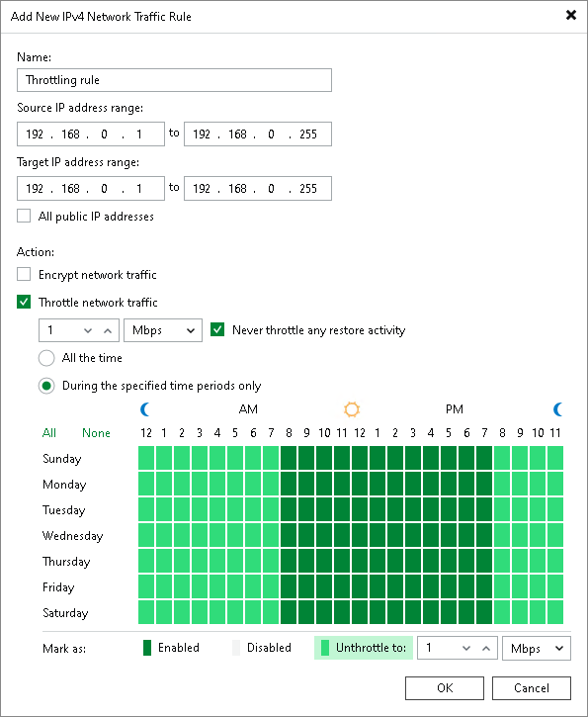Click the Friday 7 PM schedule cell
The height and width of the screenshot is (717, 588).
pyautogui.click(x=484, y=586)
